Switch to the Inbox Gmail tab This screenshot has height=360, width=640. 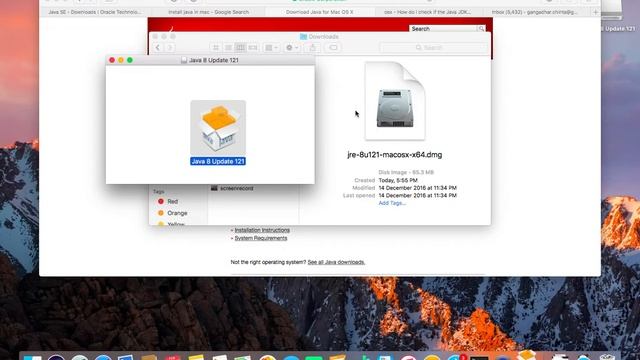click(535, 12)
